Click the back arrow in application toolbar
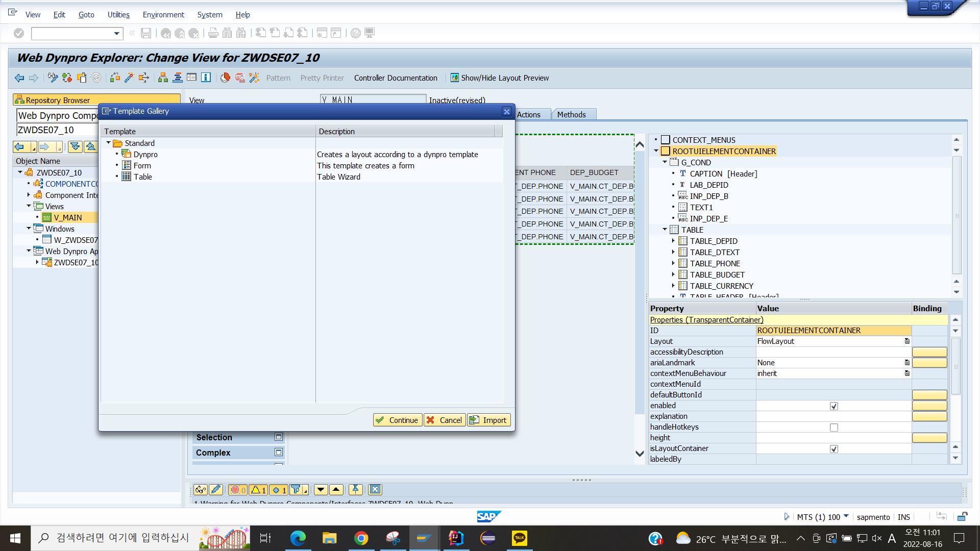This screenshot has height=551, width=980. click(19, 78)
